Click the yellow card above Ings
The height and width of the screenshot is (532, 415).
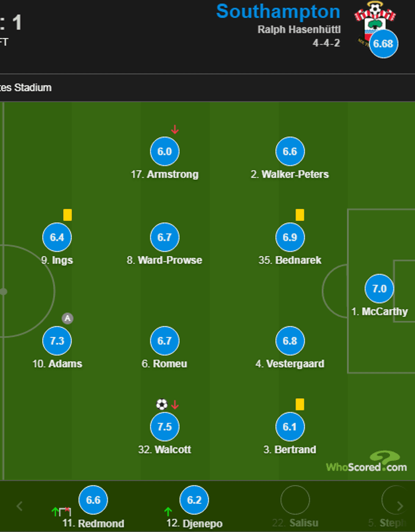pyautogui.click(x=67, y=215)
